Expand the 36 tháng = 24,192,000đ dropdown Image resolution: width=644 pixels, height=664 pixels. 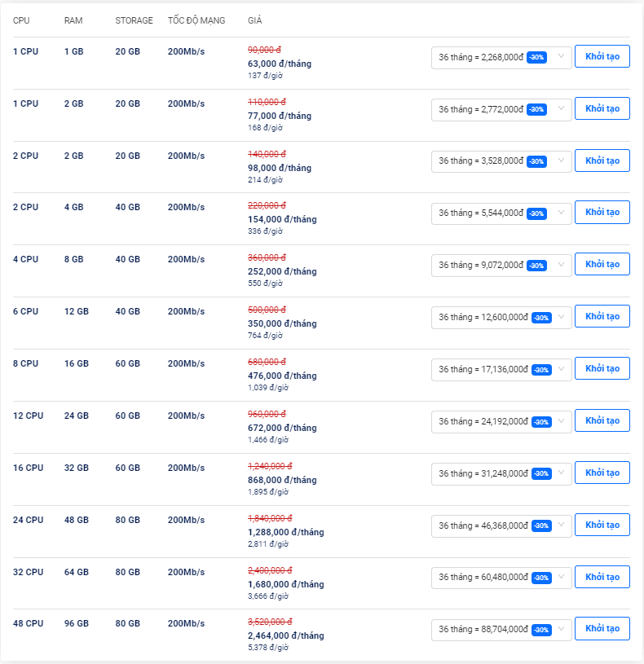point(501,421)
